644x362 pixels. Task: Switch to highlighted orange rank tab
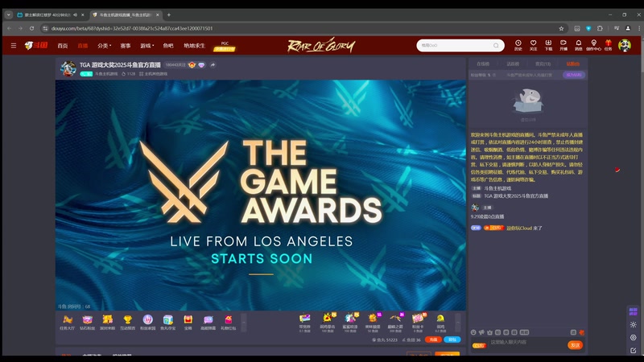point(572,64)
